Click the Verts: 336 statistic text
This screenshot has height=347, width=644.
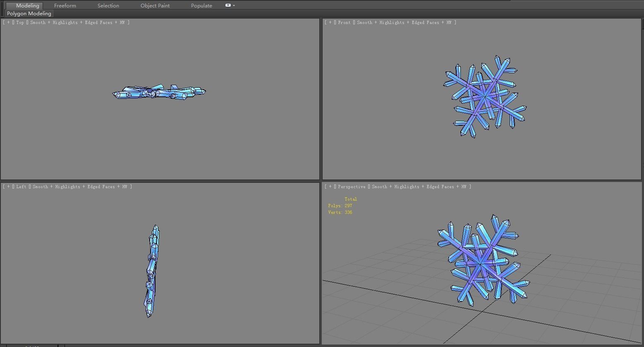(x=340, y=212)
